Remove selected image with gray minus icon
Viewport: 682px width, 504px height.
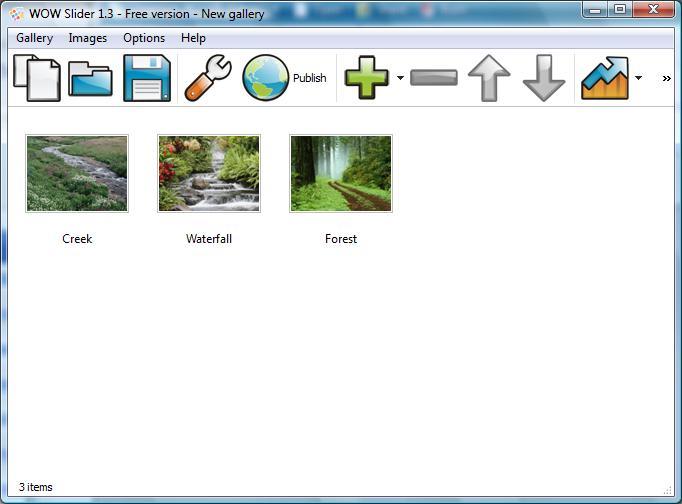click(x=434, y=78)
